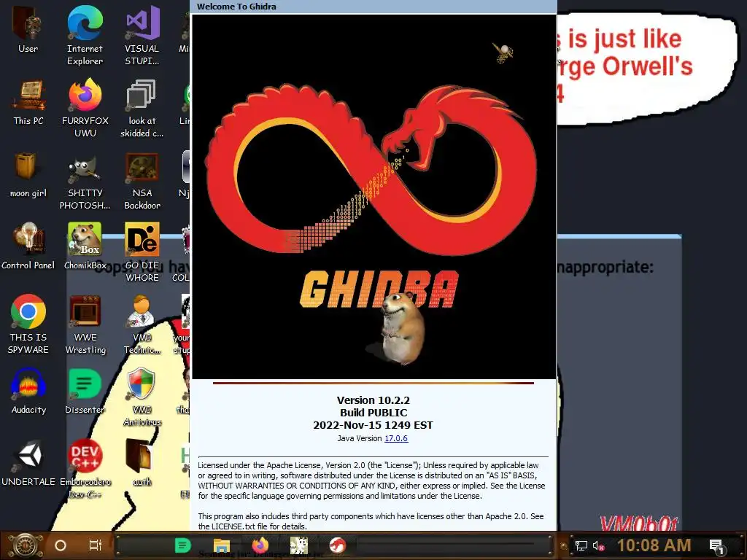This screenshot has width=747, height=560.
Task: Open green Dissenter app in taskbar
Action: click(183, 545)
